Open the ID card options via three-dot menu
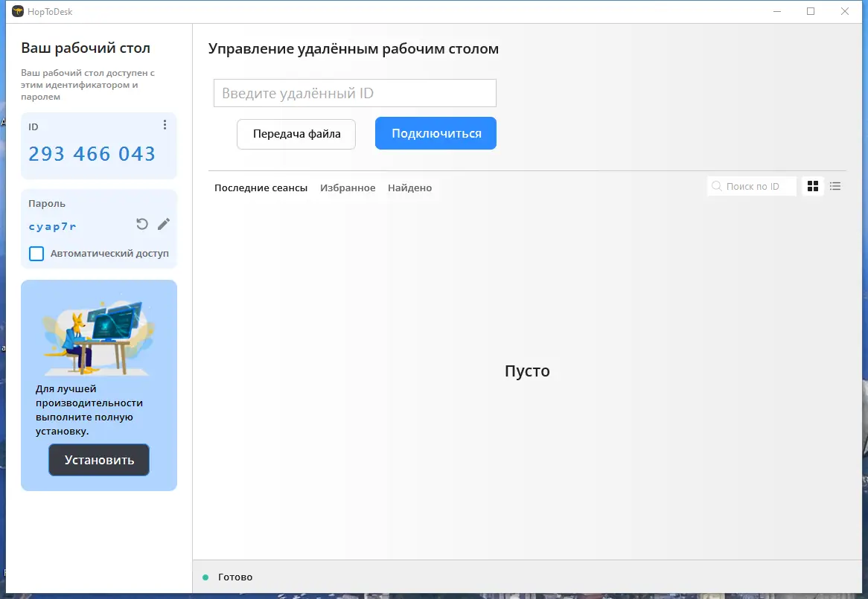Screen dimensions: 868x599 coord(165,125)
